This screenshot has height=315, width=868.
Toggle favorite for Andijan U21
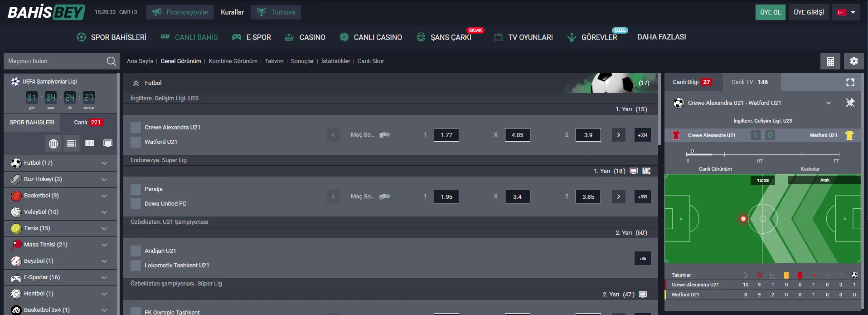click(x=136, y=251)
